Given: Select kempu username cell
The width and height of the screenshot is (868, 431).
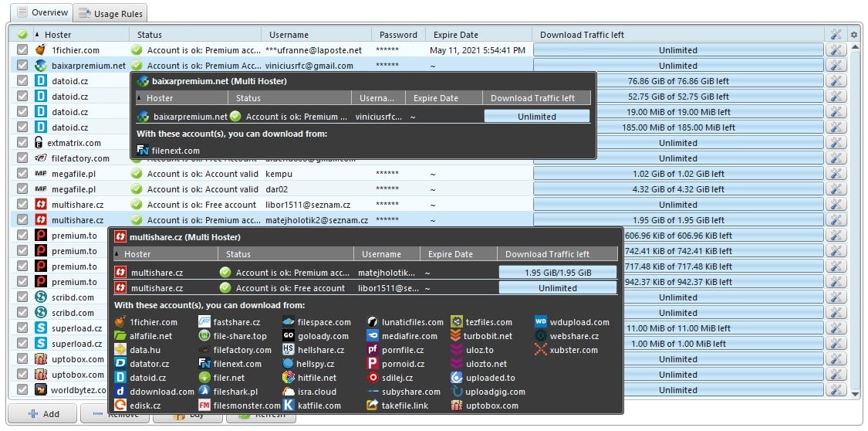Looking at the screenshot, I should tap(279, 173).
